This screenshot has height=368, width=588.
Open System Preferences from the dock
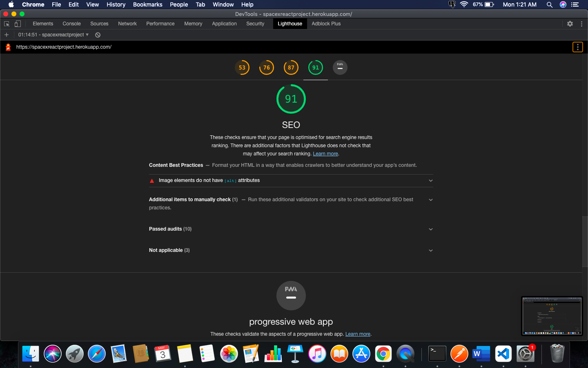point(526,354)
